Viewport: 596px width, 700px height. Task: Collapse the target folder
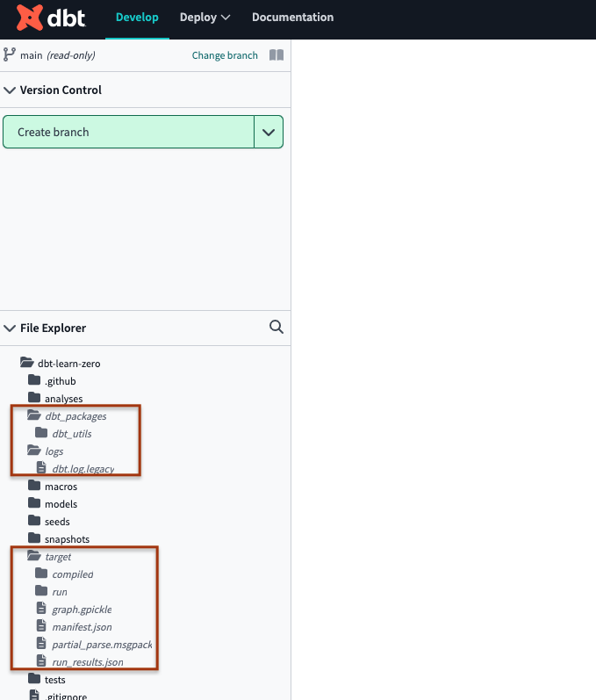[34, 557]
